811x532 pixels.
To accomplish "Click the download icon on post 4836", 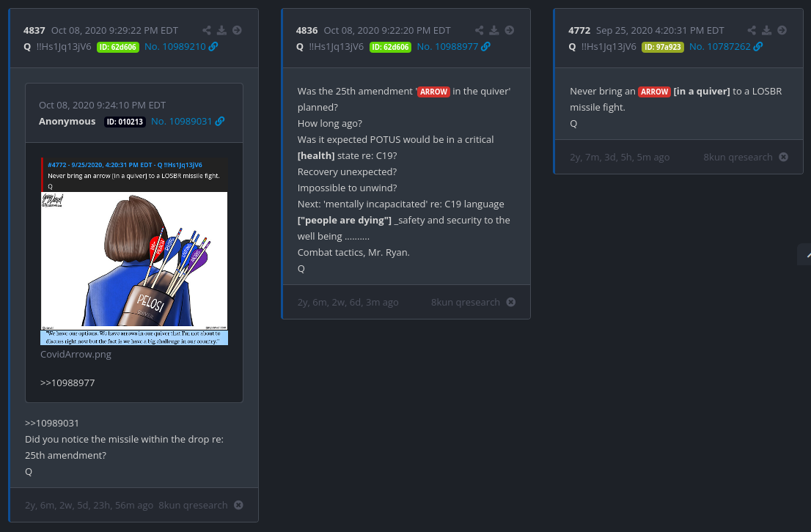I will click(x=494, y=30).
